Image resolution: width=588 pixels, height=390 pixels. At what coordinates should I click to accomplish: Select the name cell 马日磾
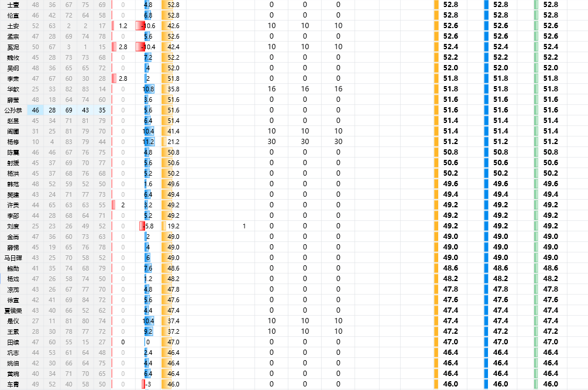coord(13,258)
